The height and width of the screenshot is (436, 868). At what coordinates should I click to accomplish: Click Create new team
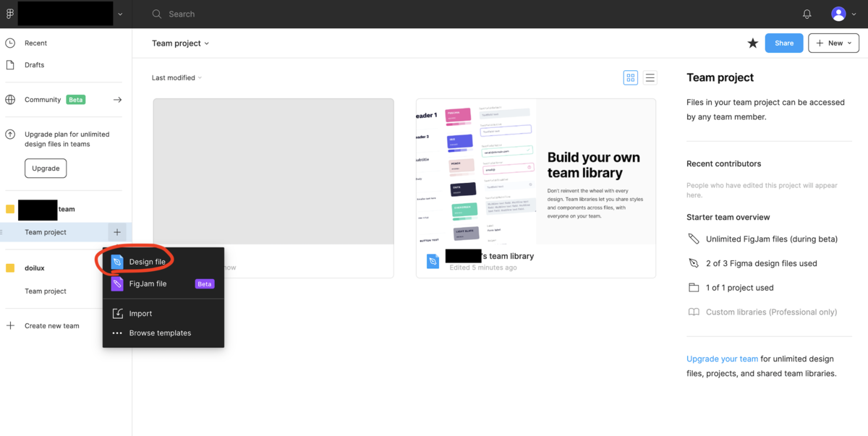click(x=52, y=326)
